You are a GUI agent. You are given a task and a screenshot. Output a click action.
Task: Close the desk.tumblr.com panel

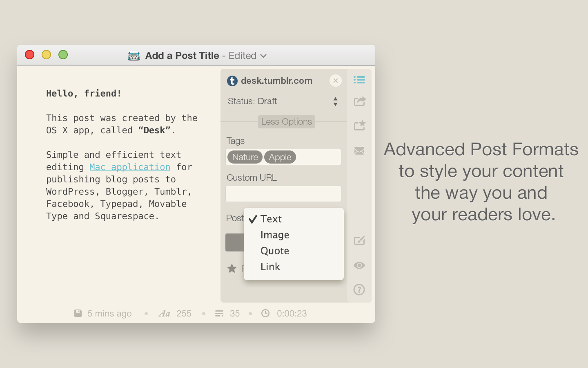(x=336, y=81)
